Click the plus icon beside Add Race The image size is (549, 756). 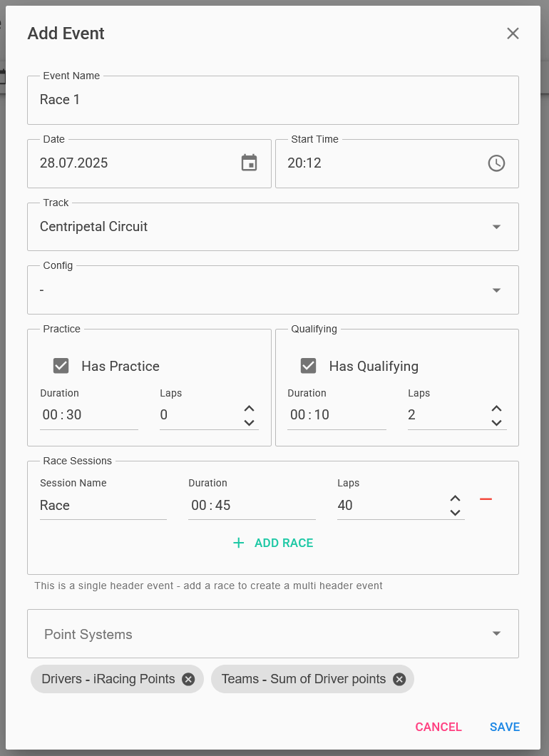pos(239,543)
